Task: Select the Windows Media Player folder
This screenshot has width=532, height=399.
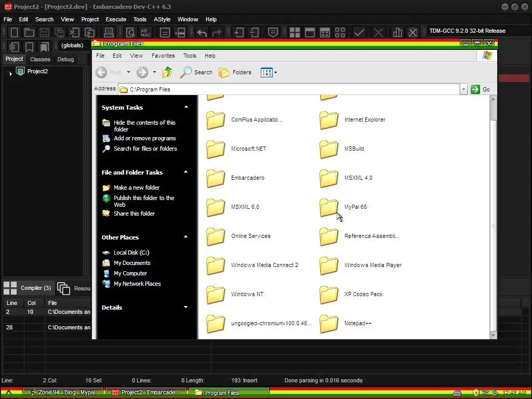Action: [x=361, y=265]
